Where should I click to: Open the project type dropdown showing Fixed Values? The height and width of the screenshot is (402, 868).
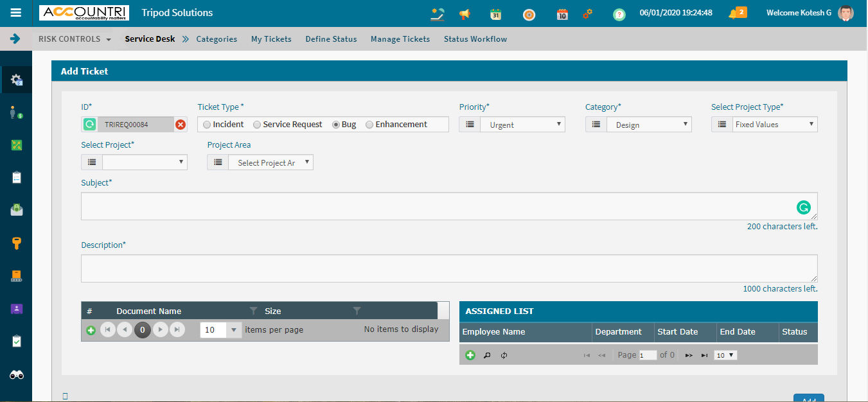click(775, 125)
